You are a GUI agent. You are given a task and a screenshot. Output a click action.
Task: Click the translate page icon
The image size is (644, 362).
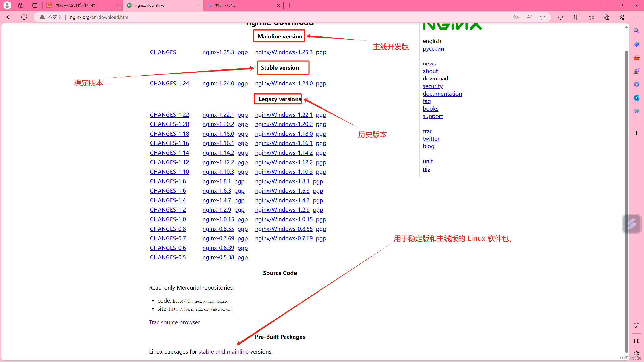pos(516,17)
